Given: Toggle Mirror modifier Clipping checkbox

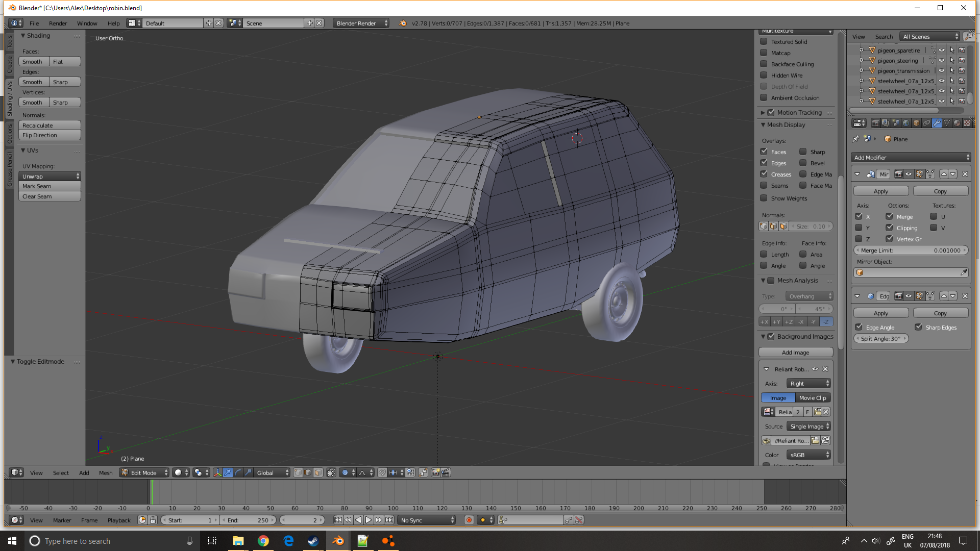Looking at the screenshot, I should pos(889,228).
